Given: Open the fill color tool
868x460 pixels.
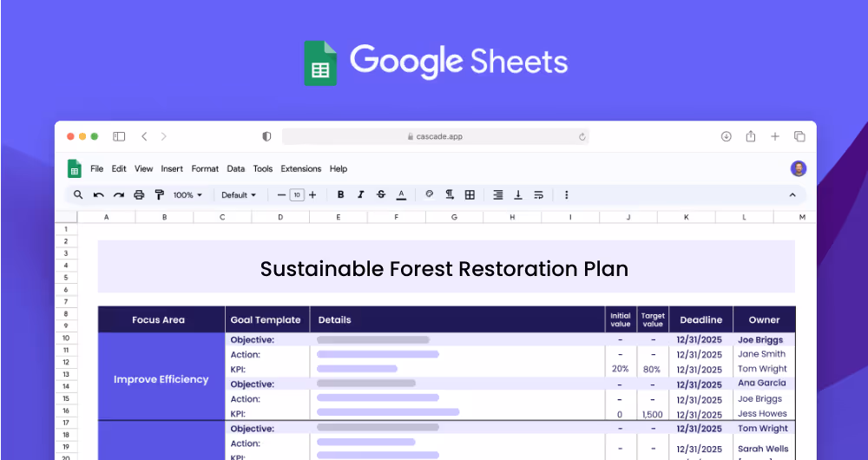Looking at the screenshot, I should pos(429,194).
